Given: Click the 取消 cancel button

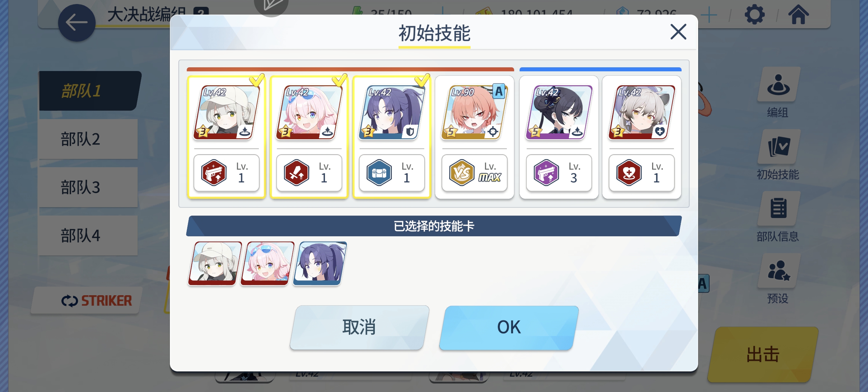Looking at the screenshot, I should 359,327.
